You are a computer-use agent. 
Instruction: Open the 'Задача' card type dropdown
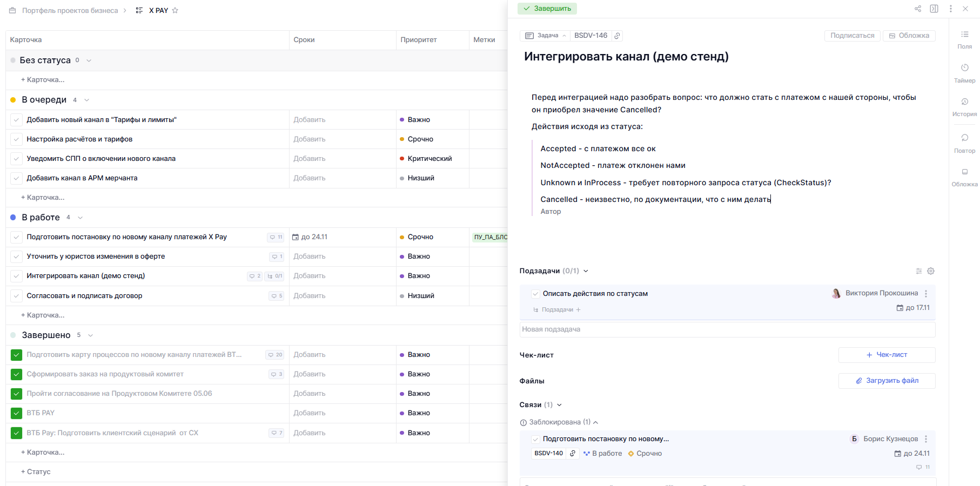tap(545, 36)
